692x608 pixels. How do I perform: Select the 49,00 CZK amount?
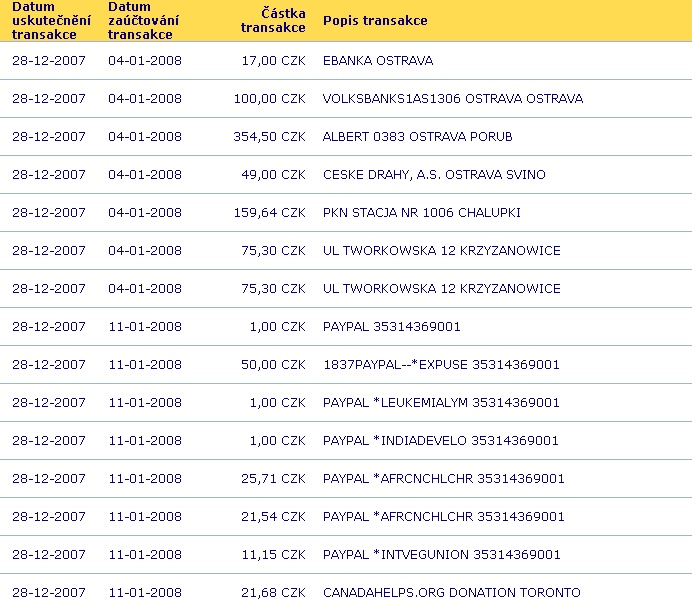point(273,174)
